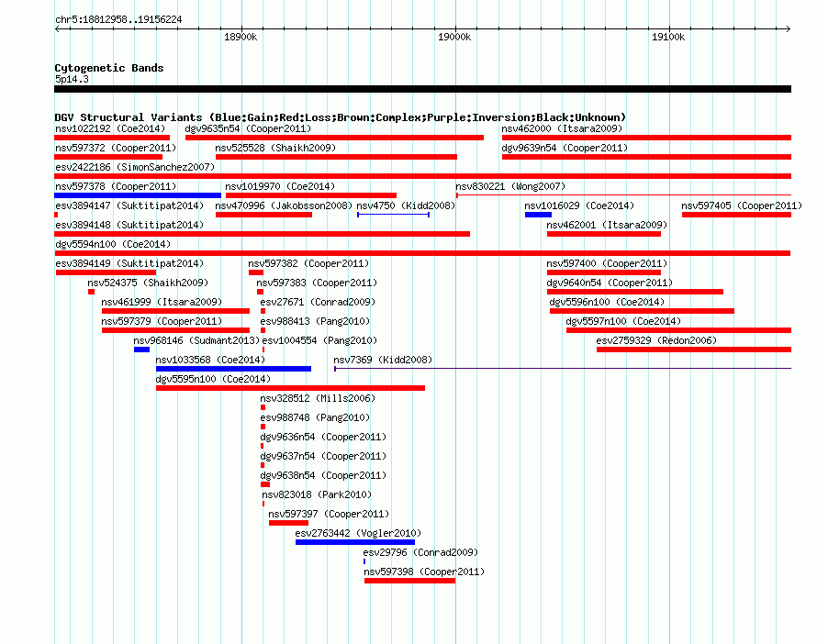The image size is (817, 644).
Task: Select nsv597400 (Cooper2011) variant
Action: [x=607, y=263]
